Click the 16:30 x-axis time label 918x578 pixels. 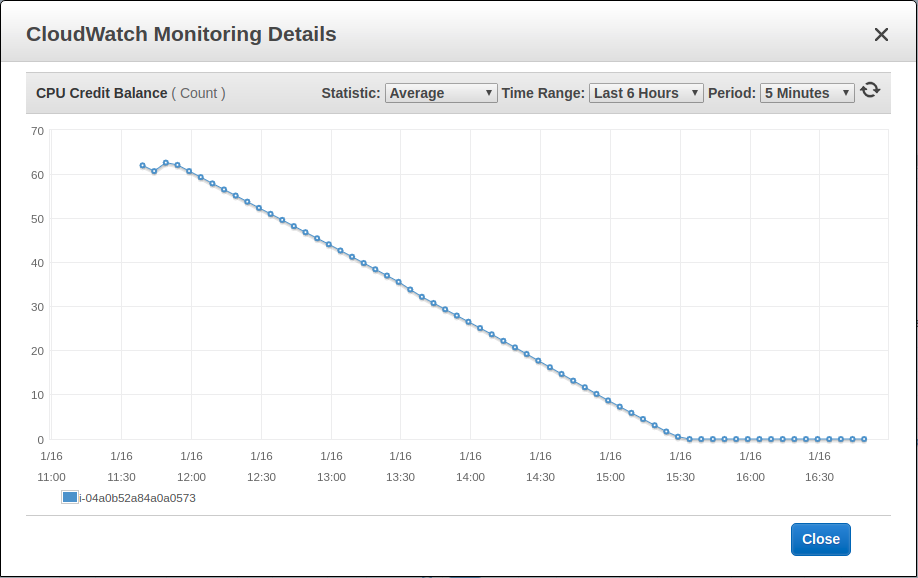click(819, 477)
